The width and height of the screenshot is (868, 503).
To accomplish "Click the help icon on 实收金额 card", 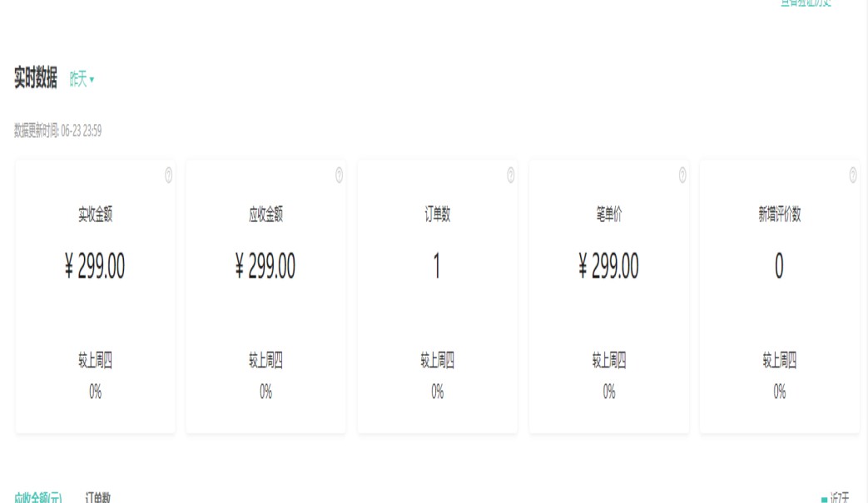I will (169, 175).
